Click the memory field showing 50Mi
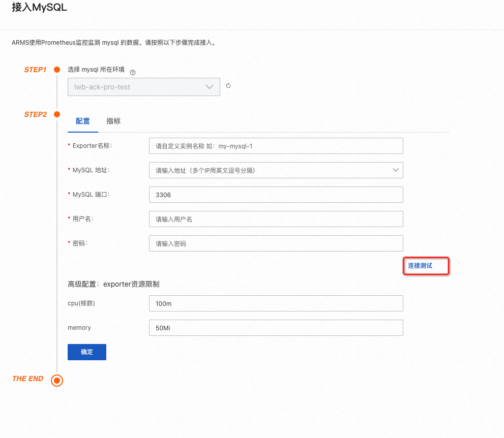Screen dimensions: 504x438 point(276,328)
